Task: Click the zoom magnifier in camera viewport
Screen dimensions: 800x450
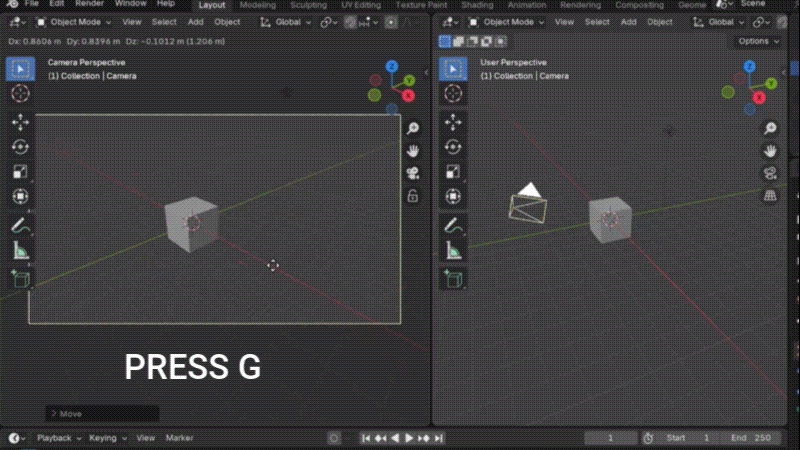Action: pos(413,128)
